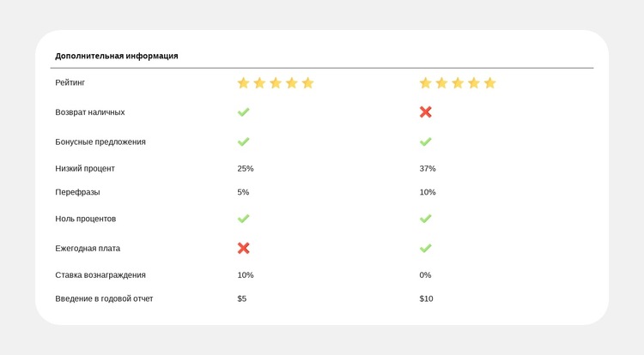Image resolution: width=644 pixels, height=355 pixels.
Task: Click the 25% value in Низкий процент
Action: [x=246, y=169]
